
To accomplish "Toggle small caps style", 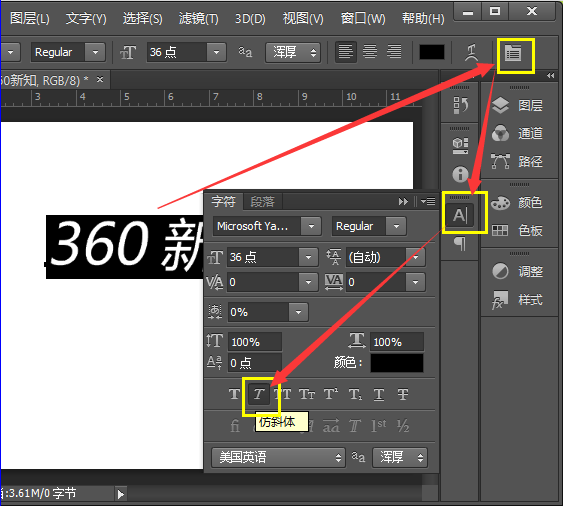I will tap(307, 394).
